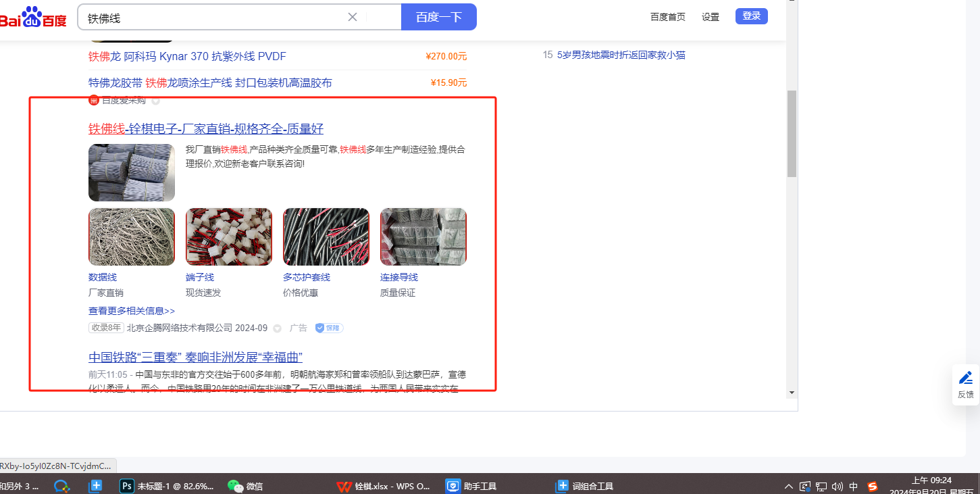Click the Sogou S icon in the tray
The width and height of the screenshot is (980, 494).
(873, 486)
